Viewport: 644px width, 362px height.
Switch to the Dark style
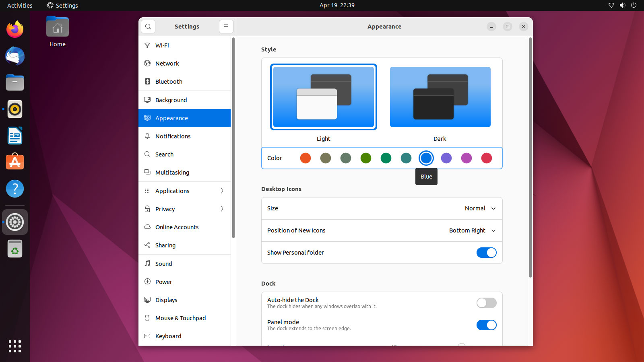click(x=440, y=97)
